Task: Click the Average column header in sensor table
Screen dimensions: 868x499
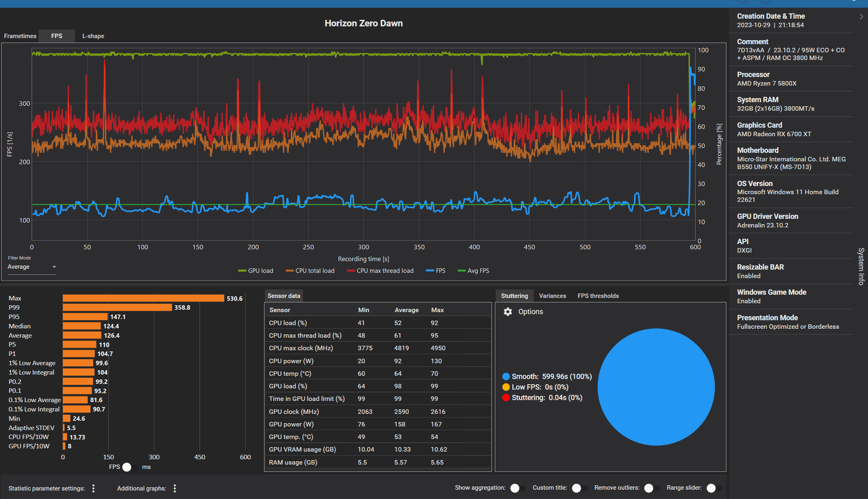Action: [406, 310]
